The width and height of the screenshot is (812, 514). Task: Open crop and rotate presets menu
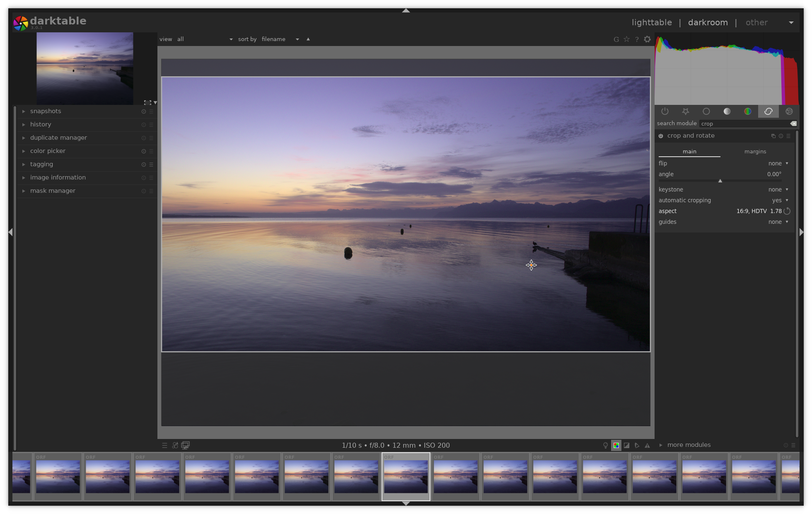(x=788, y=136)
